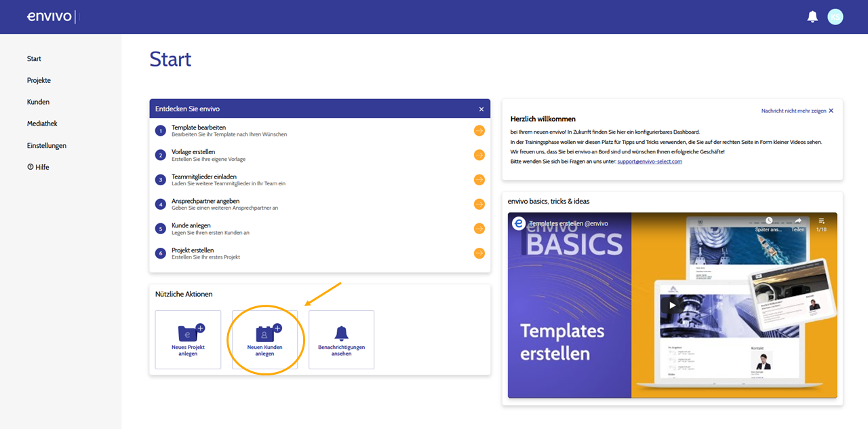Select step 2 number badge
Image resolution: width=868 pixels, height=429 pixels.
click(x=161, y=155)
